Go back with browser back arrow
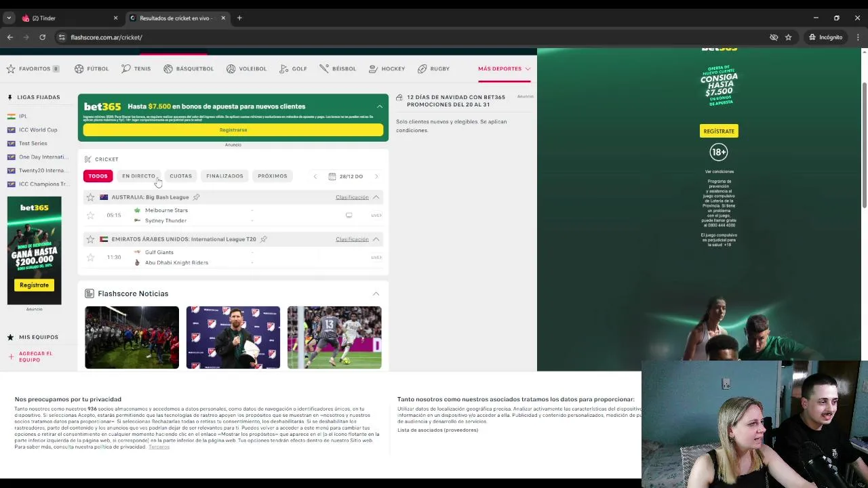Image resolution: width=868 pixels, height=488 pixels. 9,37
